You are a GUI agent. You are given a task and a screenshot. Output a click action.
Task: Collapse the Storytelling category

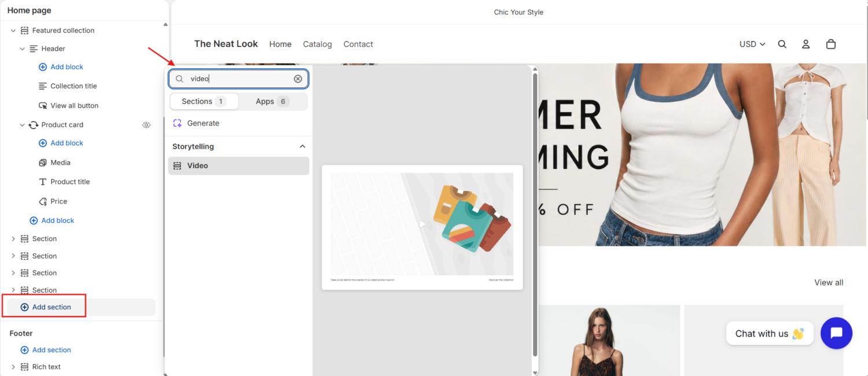(302, 146)
